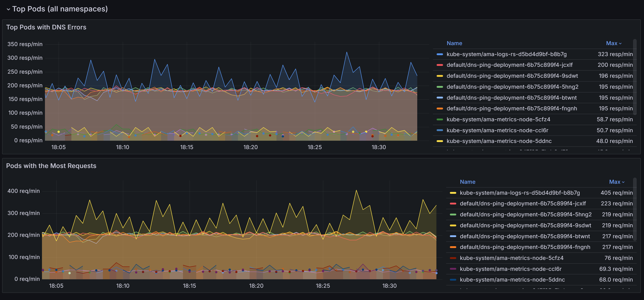Open Pods with the Most Requests panel title menu
Image resolution: width=644 pixels, height=300 pixels.
[51, 166]
